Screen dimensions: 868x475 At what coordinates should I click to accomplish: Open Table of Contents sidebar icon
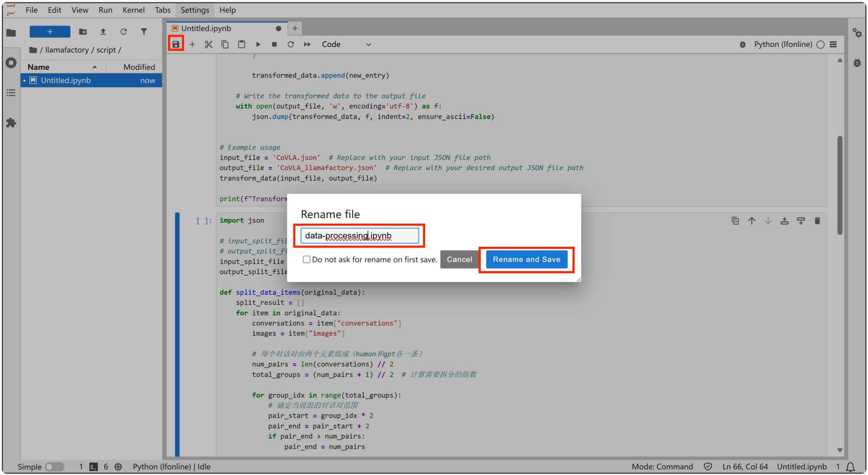[x=11, y=93]
